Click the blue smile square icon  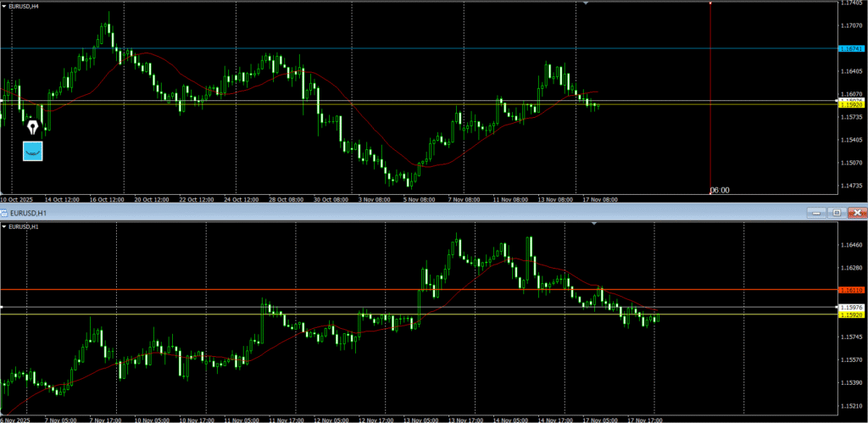tap(33, 151)
